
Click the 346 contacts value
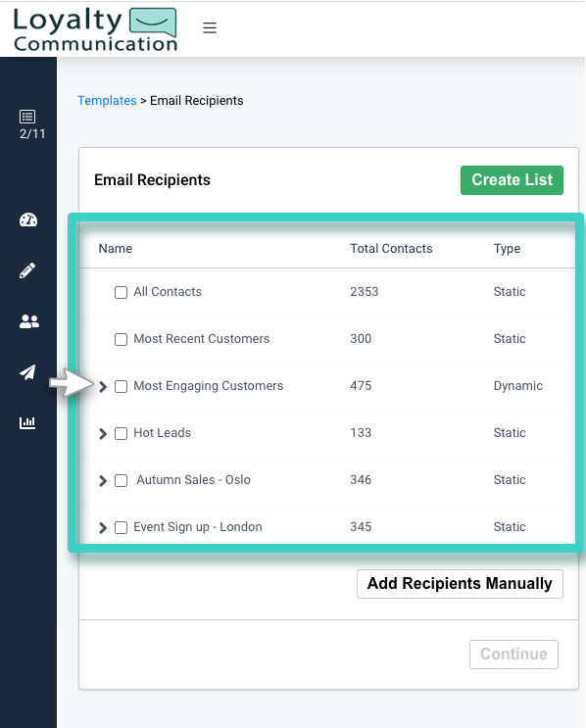[361, 479]
